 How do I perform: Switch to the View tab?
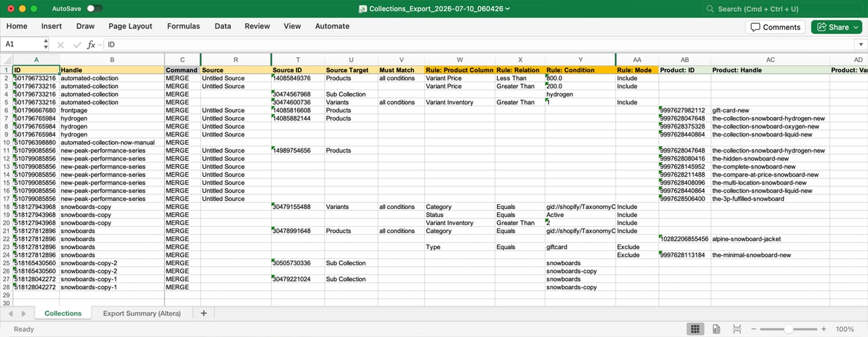(292, 26)
